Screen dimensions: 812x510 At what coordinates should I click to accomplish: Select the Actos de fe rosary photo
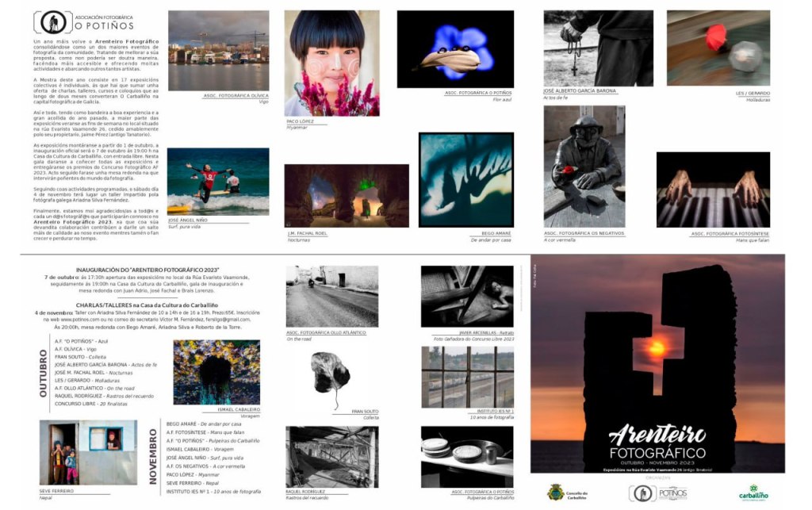598,48
